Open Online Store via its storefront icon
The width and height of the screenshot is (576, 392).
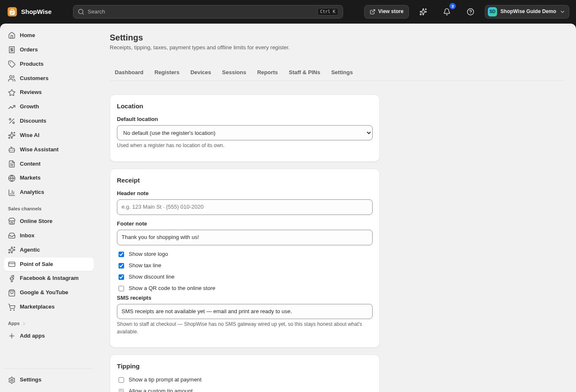[x=12, y=221]
